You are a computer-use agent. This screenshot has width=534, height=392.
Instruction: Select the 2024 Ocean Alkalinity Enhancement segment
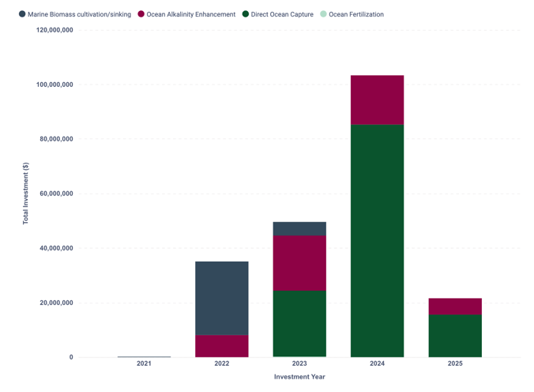[377, 100]
